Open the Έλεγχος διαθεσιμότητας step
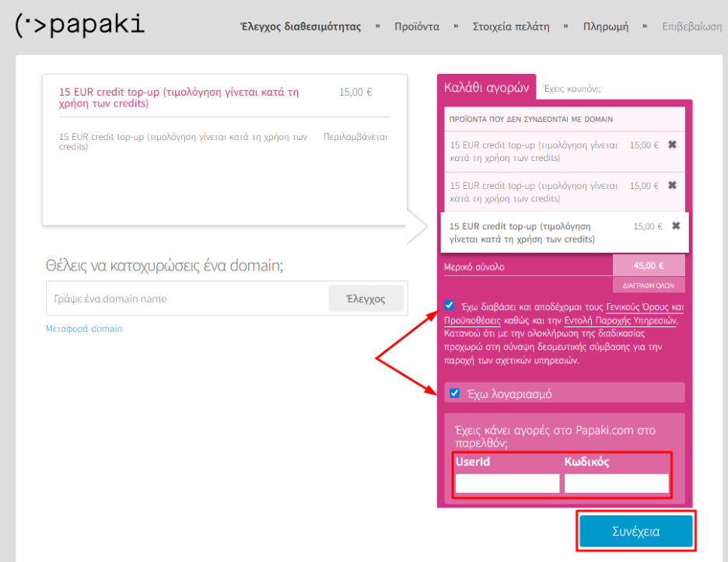This screenshot has width=728, height=562. click(300, 27)
